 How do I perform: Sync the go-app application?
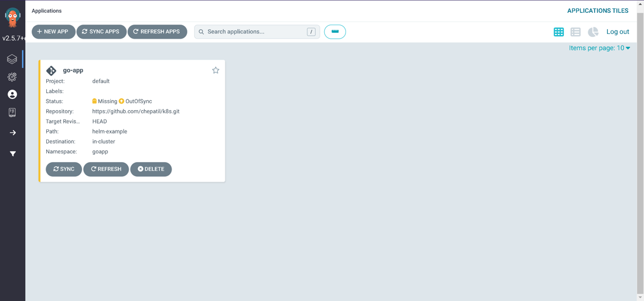point(64,169)
